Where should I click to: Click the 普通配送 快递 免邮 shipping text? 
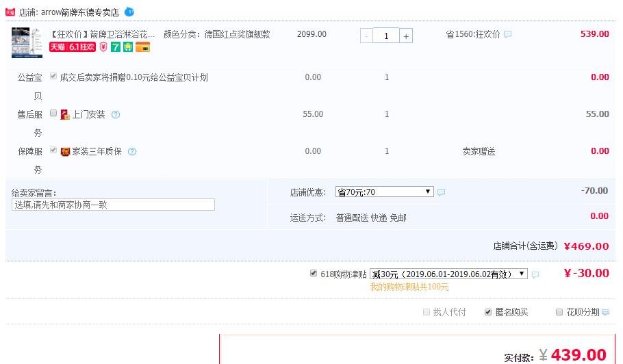(371, 218)
